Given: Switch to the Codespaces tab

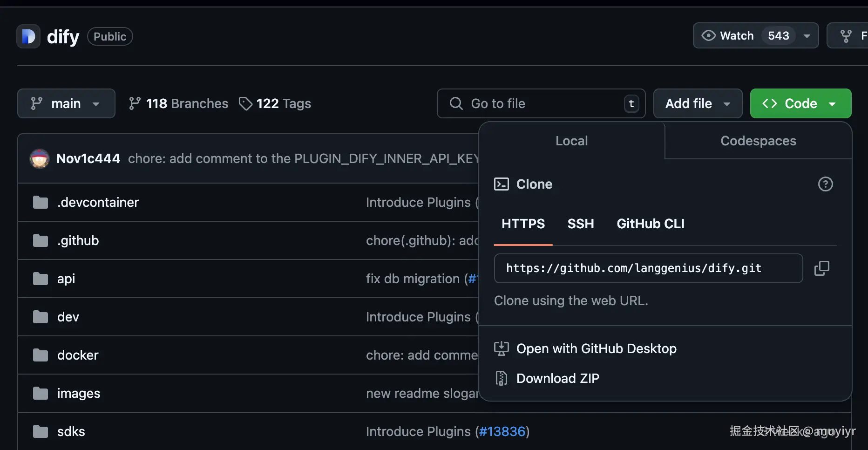Looking at the screenshot, I should [758, 141].
